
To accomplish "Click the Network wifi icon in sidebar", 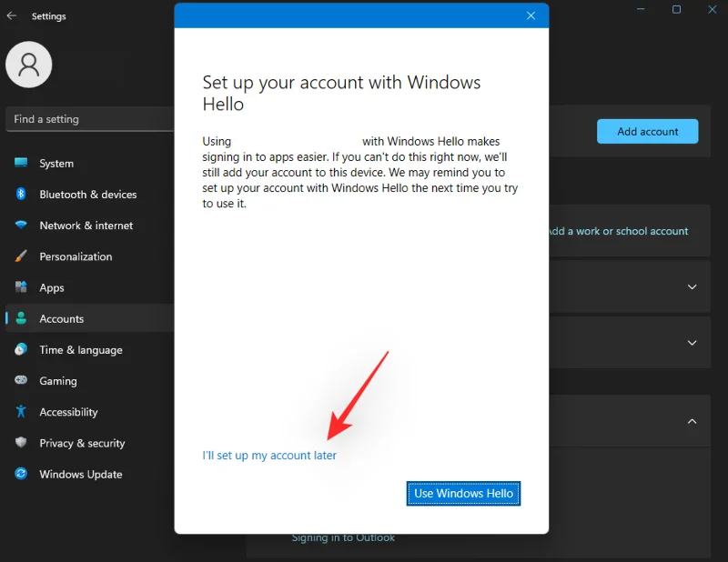I will (x=21, y=226).
